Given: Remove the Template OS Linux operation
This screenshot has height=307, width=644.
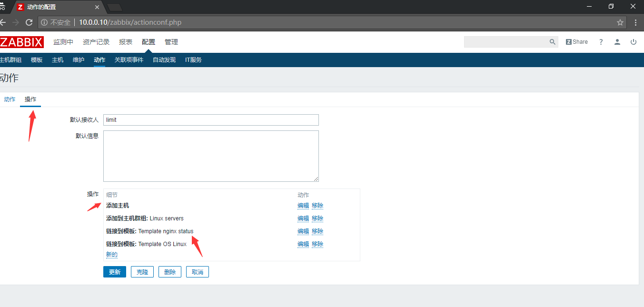Looking at the screenshot, I should click(317, 244).
